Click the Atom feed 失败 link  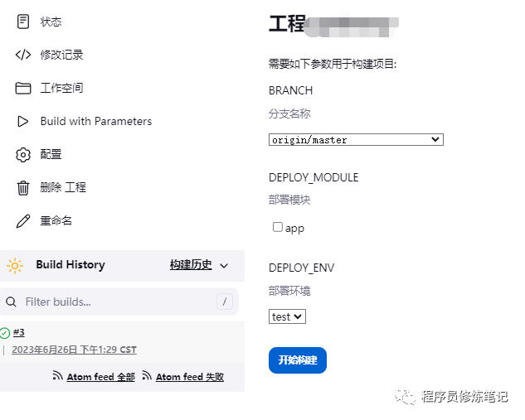pos(189,377)
